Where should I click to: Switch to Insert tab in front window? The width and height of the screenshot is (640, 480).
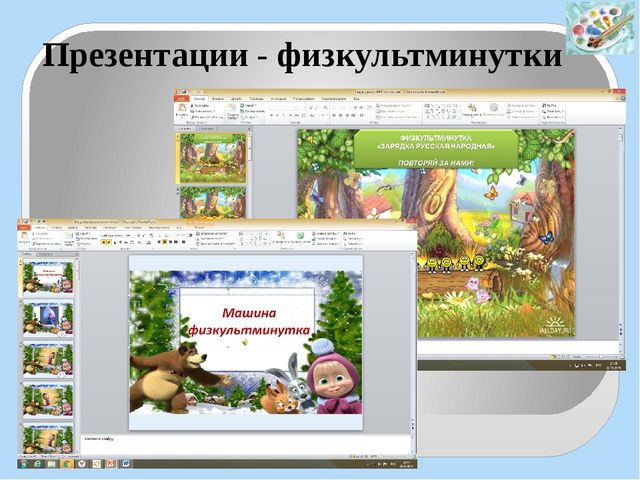click(56, 227)
